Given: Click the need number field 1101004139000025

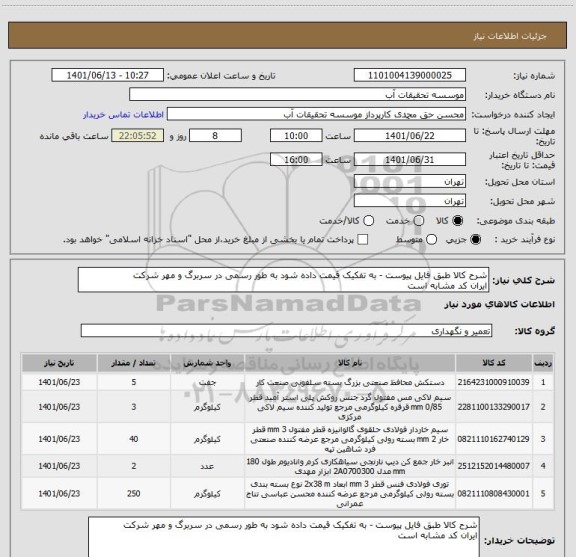Looking at the screenshot, I should coord(410,75).
